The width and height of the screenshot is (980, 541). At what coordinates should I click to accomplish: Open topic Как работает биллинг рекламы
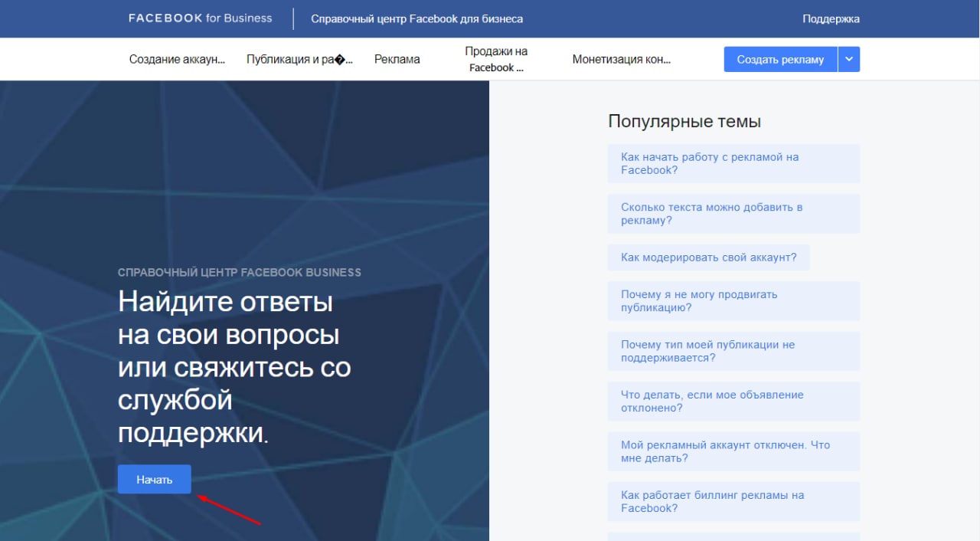pos(733,502)
